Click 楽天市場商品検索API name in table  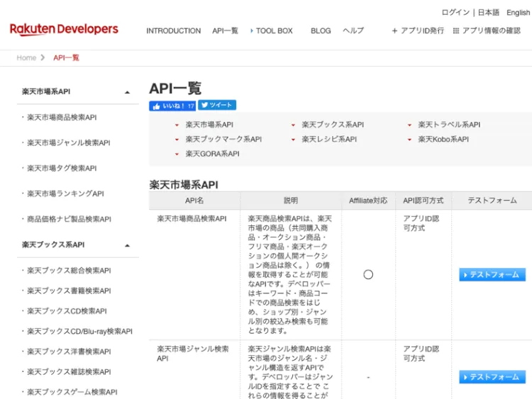point(192,219)
